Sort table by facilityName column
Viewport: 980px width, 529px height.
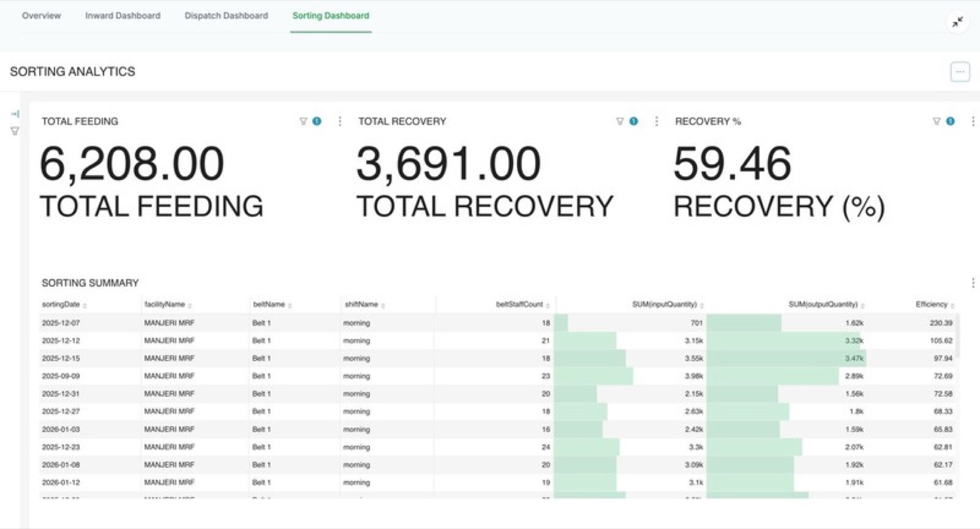(x=168, y=305)
